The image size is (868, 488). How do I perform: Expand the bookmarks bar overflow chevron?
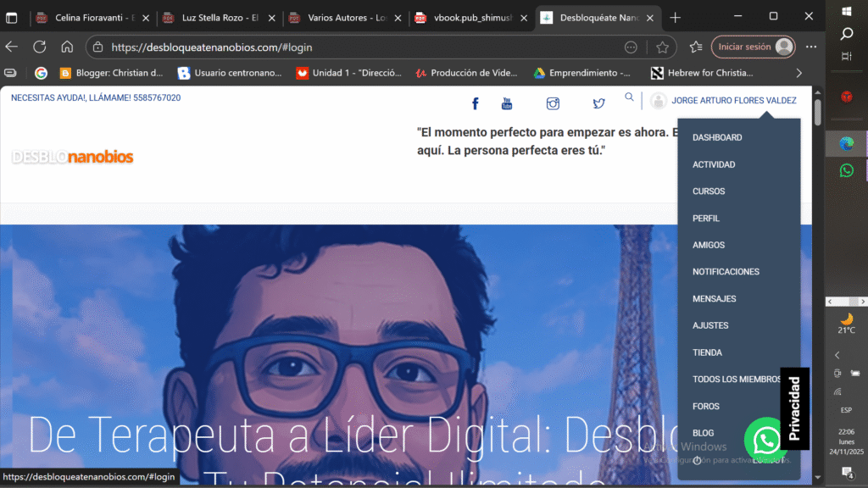coord(798,73)
